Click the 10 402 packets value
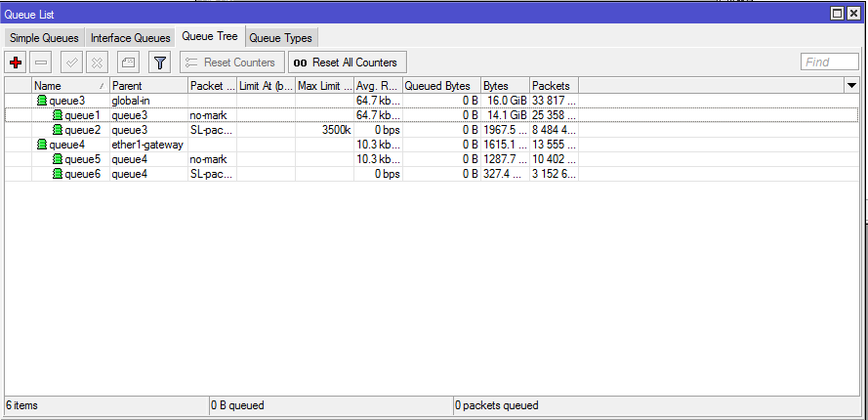The height and width of the screenshot is (420, 868). (555, 159)
